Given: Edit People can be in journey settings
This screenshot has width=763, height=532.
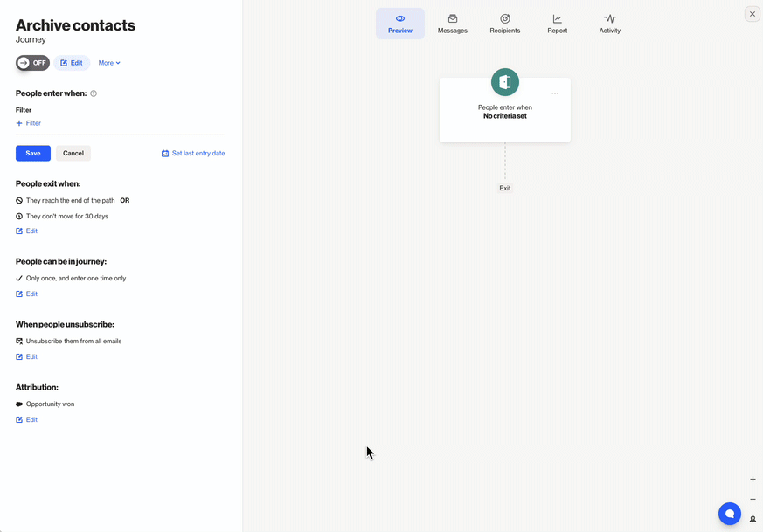Looking at the screenshot, I should pos(27,294).
